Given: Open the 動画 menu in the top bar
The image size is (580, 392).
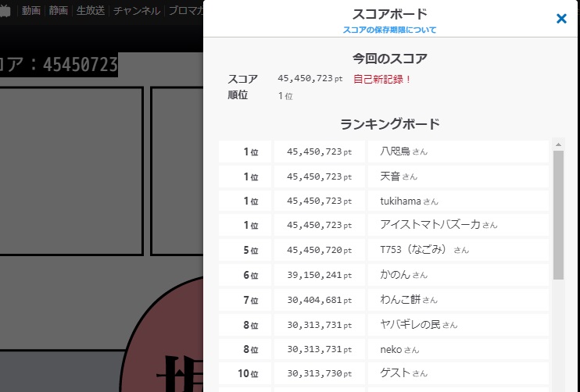Looking at the screenshot, I should pyautogui.click(x=31, y=10).
